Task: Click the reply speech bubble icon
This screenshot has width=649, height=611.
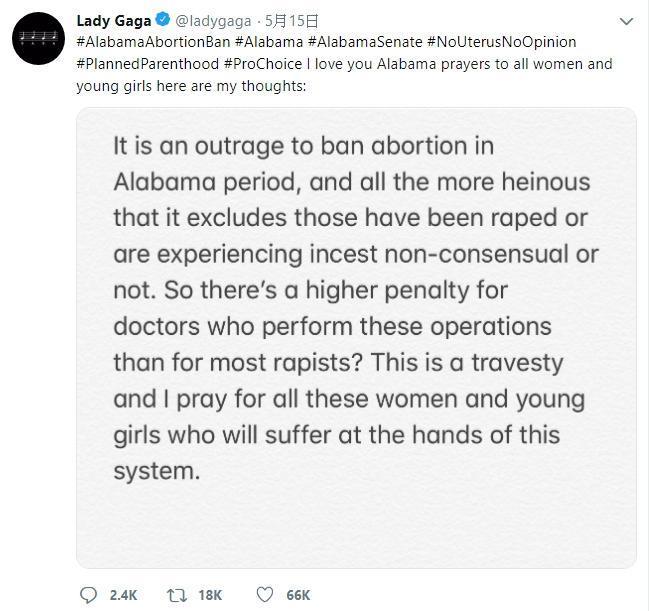Action: pyautogui.click(x=89, y=594)
